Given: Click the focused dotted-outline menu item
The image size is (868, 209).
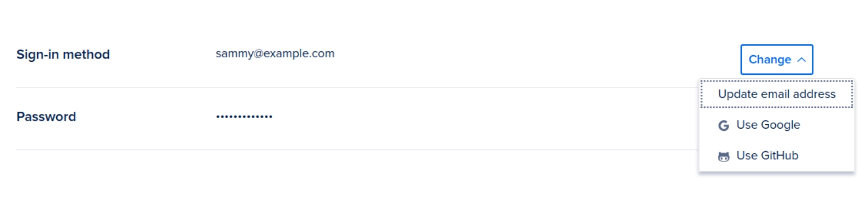Looking at the screenshot, I should (x=776, y=94).
